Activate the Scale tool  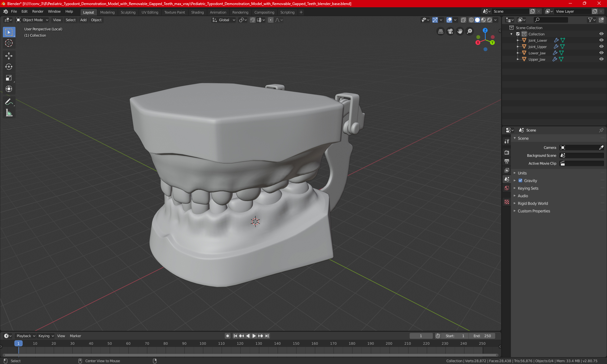coord(9,78)
